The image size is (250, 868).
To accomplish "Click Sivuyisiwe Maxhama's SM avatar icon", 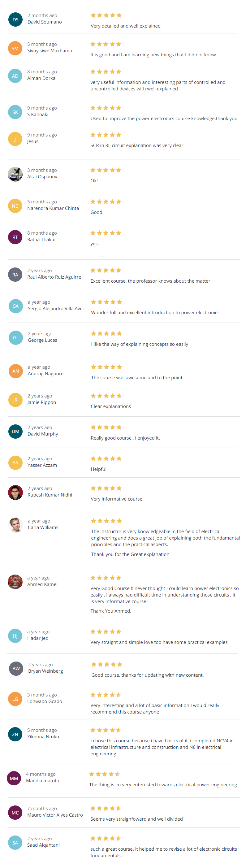I will pos(15,49).
